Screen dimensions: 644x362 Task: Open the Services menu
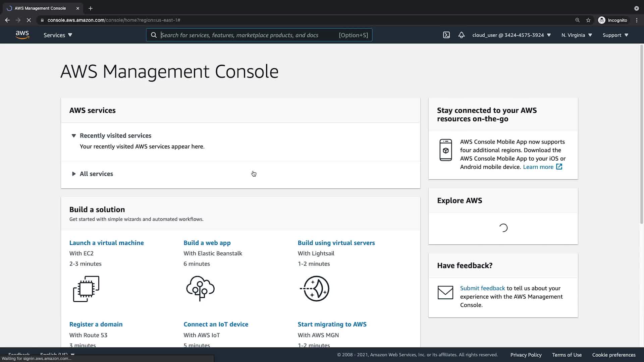58,35
